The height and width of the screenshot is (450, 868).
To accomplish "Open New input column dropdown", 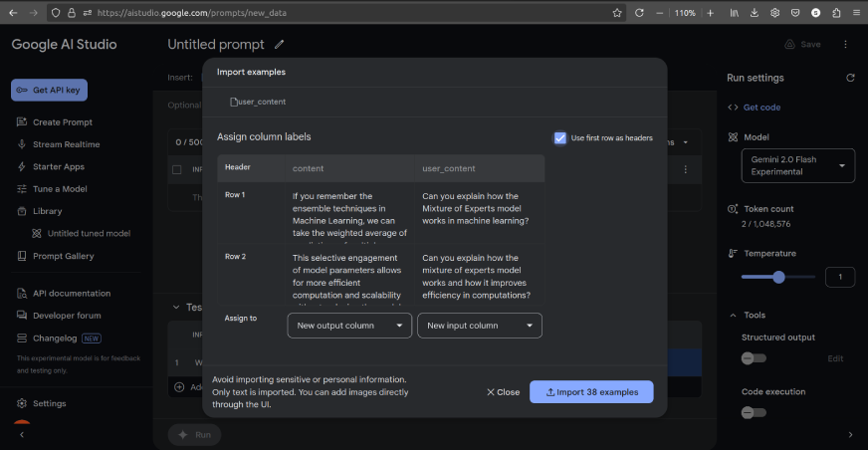I will 480,326.
